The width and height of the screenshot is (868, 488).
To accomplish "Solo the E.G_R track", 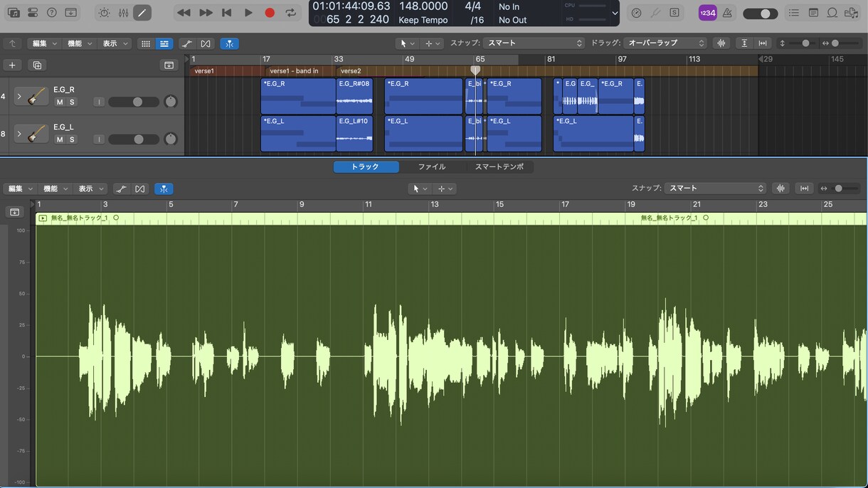I will point(72,102).
